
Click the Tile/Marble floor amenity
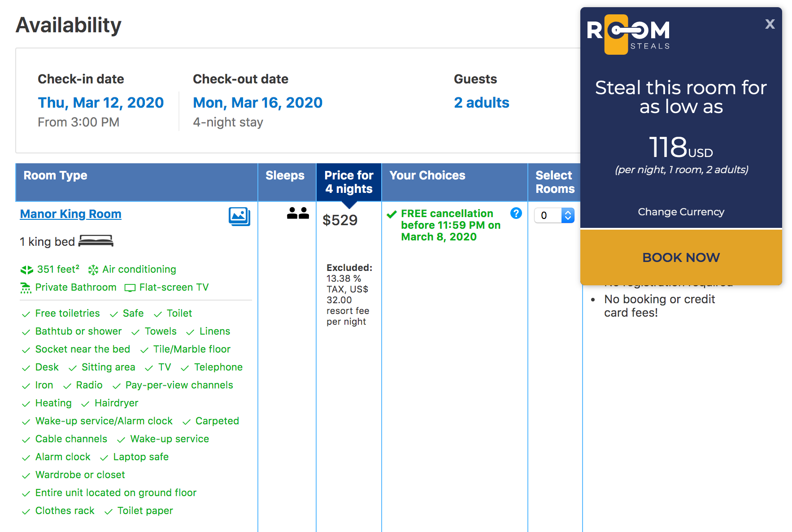(x=192, y=349)
